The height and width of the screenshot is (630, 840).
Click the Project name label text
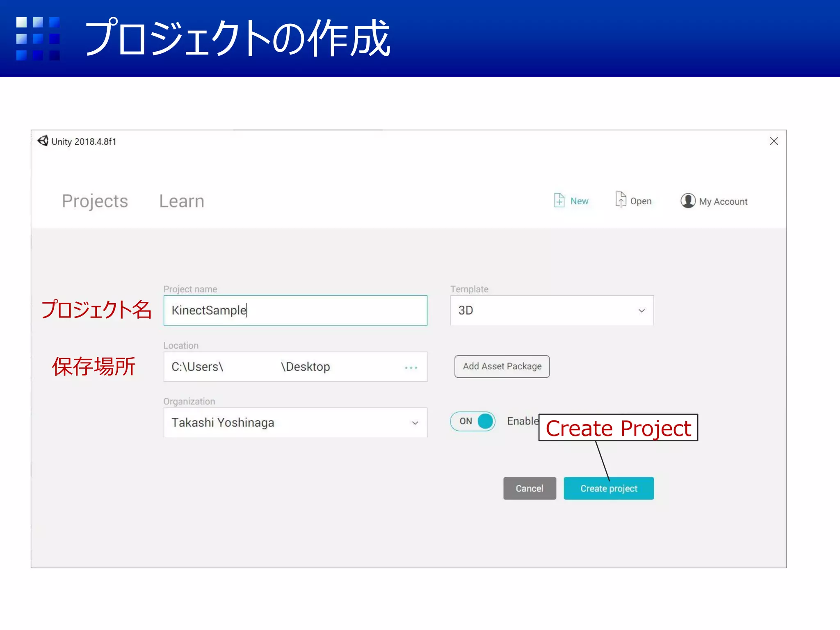[190, 289]
